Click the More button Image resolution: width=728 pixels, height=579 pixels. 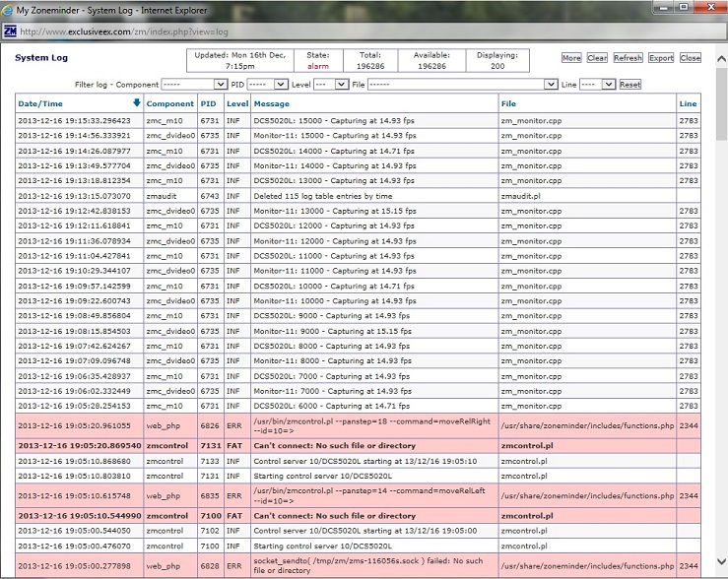[x=571, y=58]
